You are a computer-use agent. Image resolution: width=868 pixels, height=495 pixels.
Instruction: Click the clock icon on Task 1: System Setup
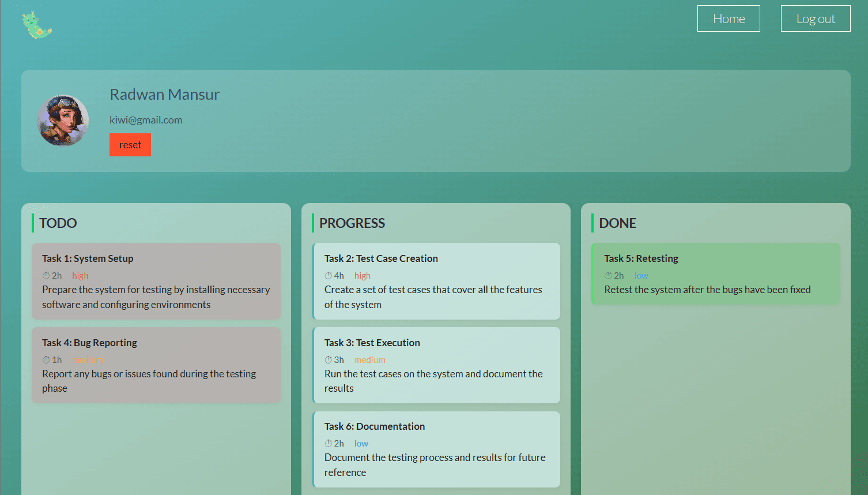(x=45, y=275)
